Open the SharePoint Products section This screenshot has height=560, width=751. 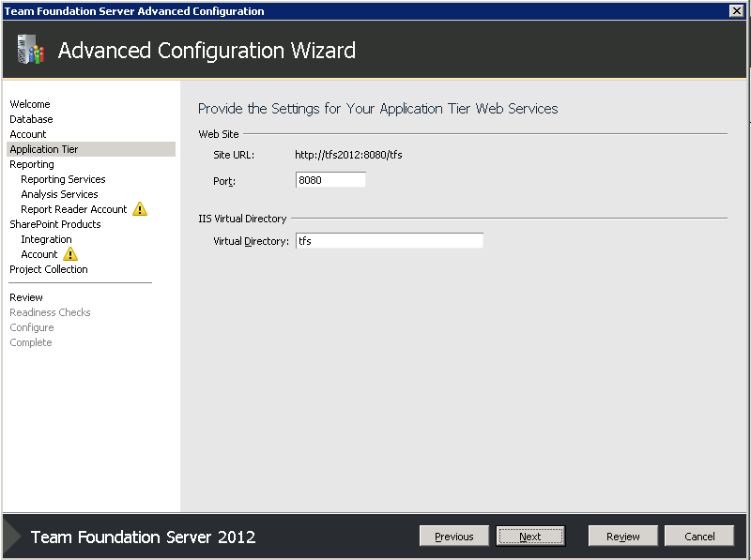click(x=54, y=223)
